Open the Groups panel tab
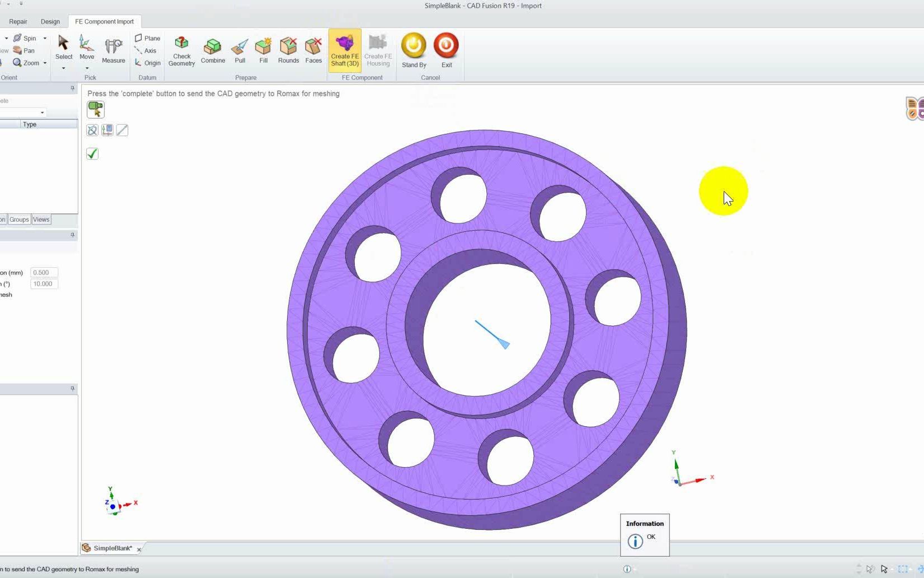Viewport: 924px width, 578px height. point(19,220)
